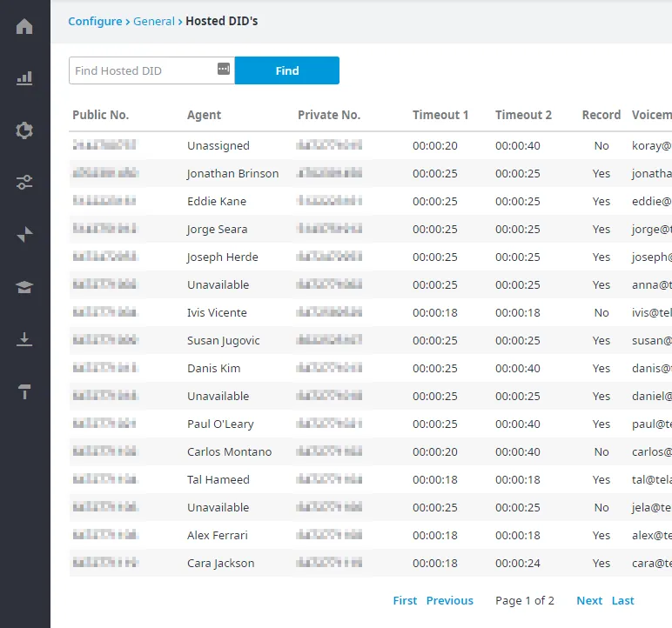The image size is (672, 628).
Task: Select the Unassigned agent row
Action: click(x=370, y=145)
